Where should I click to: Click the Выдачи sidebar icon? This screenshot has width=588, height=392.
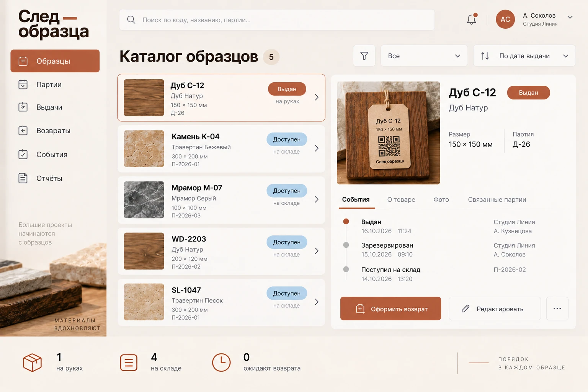pos(23,107)
